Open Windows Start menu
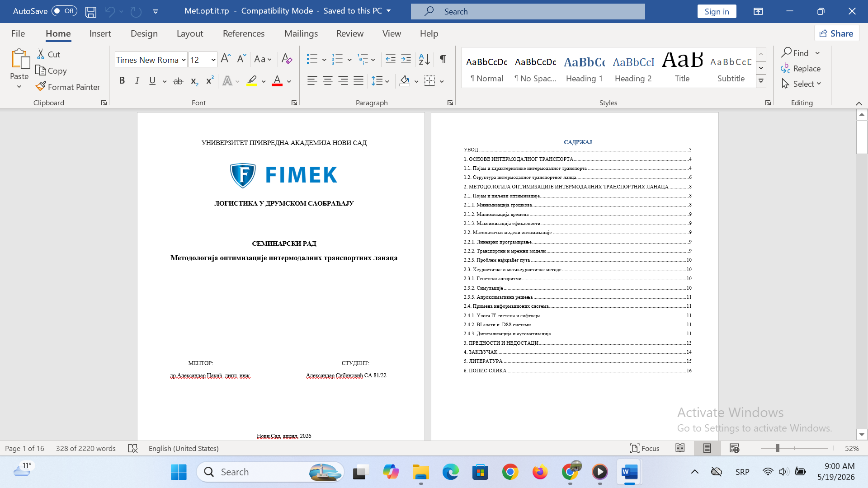The image size is (868, 488). pos(179,472)
